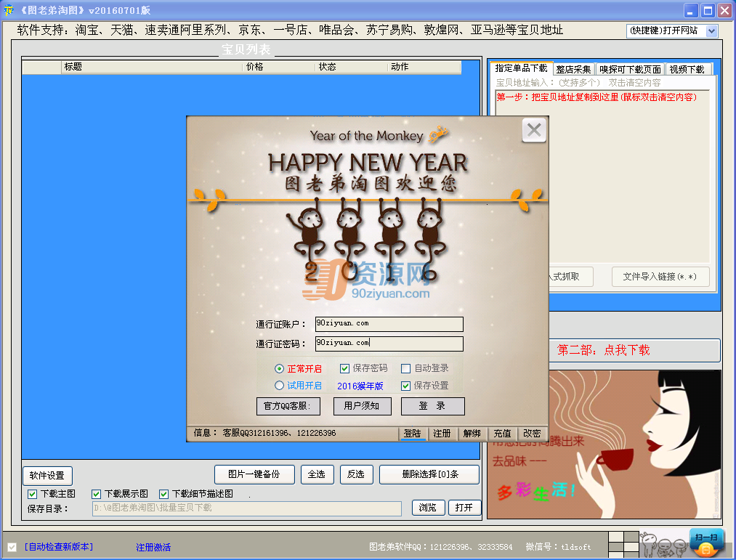Screen dimensions: 736x560
Task: Toggle the 保存密码 checkbox
Action: pyautogui.click(x=344, y=368)
